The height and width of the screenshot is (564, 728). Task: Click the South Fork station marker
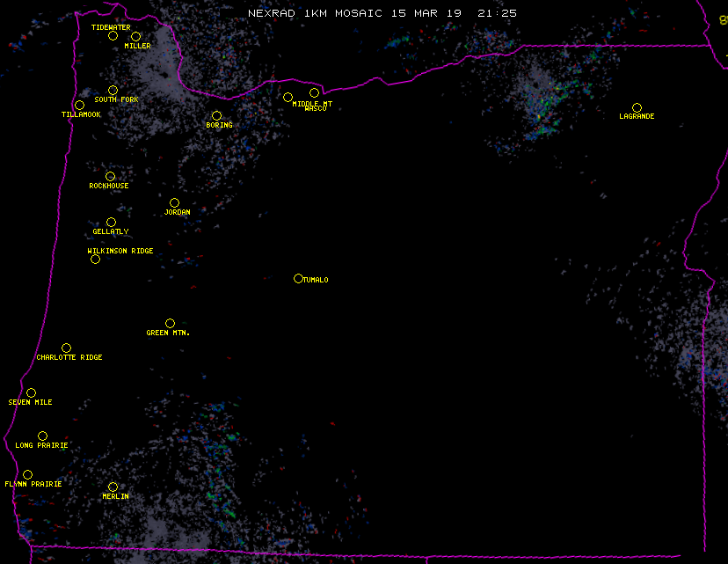click(x=113, y=91)
